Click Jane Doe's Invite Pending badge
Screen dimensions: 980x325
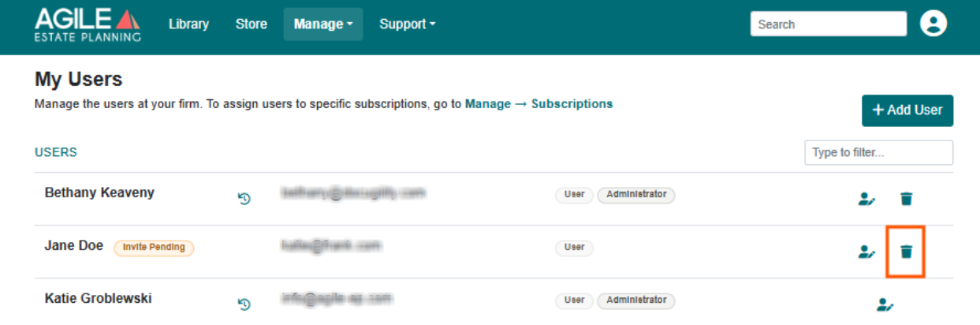154,248
